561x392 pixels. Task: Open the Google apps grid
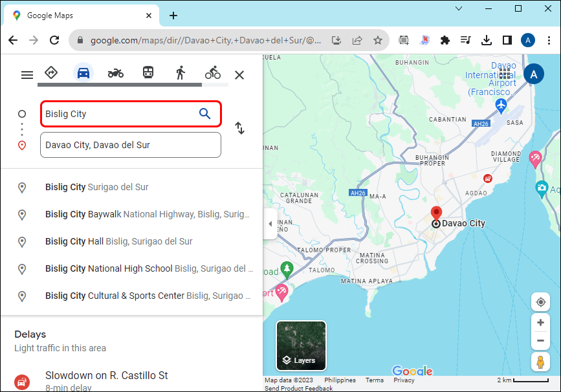coord(505,74)
